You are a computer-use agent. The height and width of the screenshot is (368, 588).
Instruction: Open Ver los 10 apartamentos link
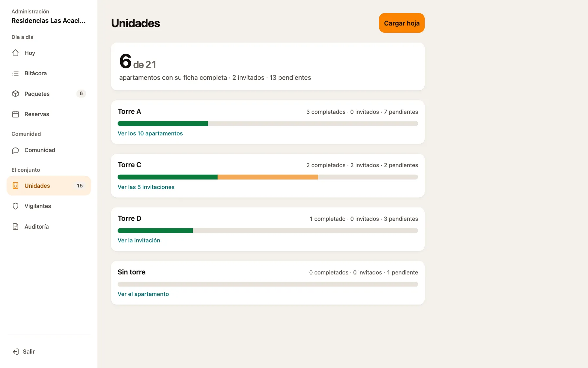(x=150, y=133)
